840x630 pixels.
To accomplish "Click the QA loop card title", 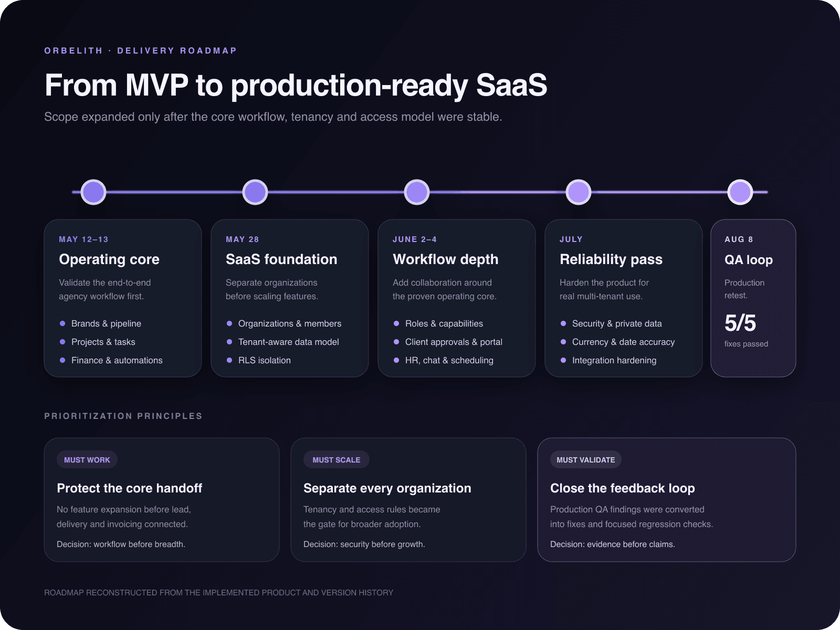I will pos(749,260).
